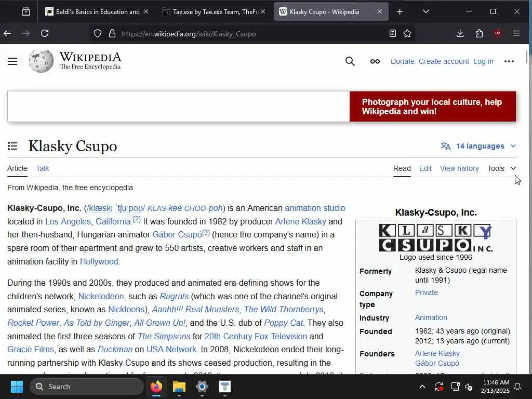Open File Explorer from taskbar

pos(179,387)
